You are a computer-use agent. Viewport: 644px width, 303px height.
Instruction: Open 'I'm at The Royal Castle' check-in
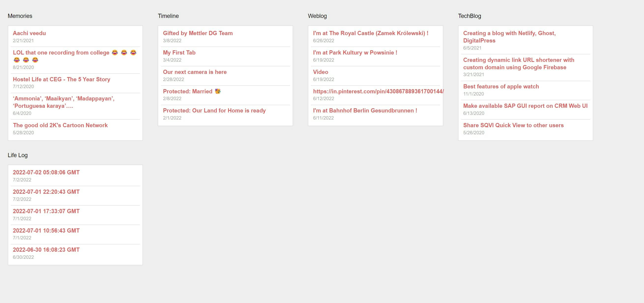[x=370, y=33]
